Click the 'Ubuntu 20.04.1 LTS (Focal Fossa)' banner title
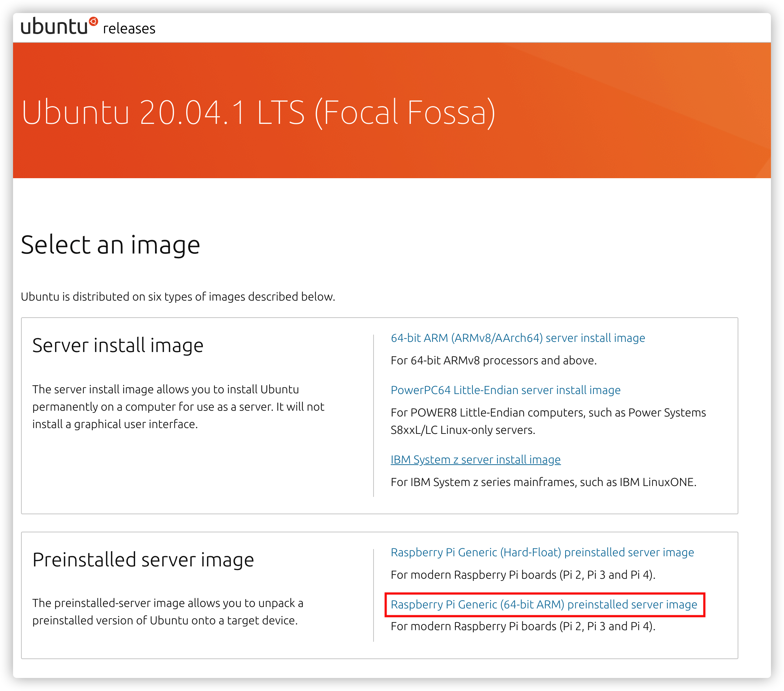This screenshot has height=691, width=784. (258, 112)
